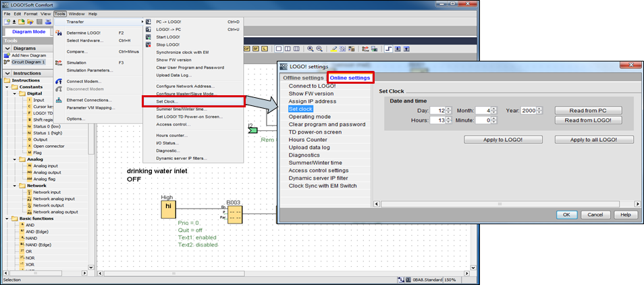Click the Open file folder toolbar icon
The height and width of the screenshot is (285, 644).
click(22, 22)
